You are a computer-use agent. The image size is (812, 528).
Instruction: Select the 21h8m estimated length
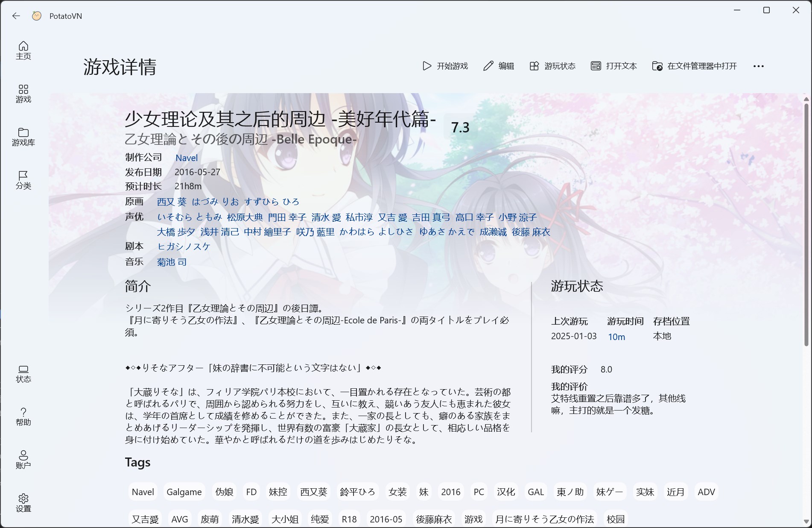(188, 186)
